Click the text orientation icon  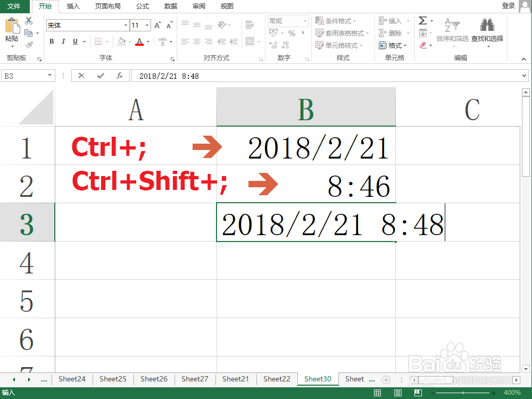[x=222, y=25]
